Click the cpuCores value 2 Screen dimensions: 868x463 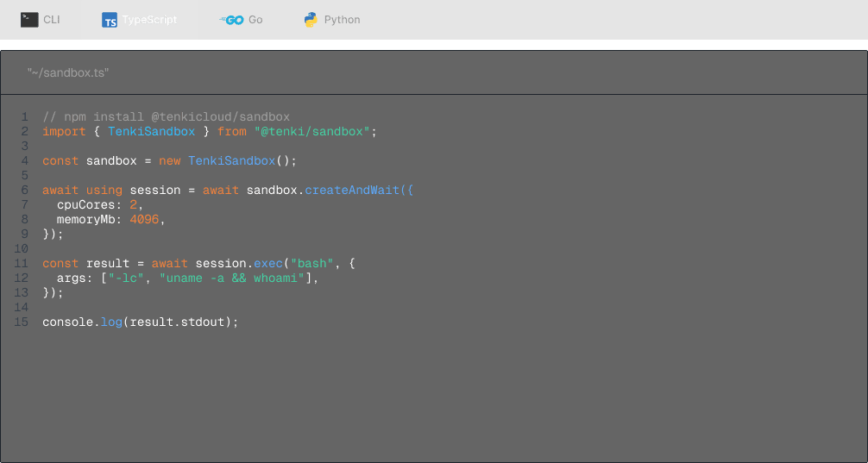click(x=134, y=204)
